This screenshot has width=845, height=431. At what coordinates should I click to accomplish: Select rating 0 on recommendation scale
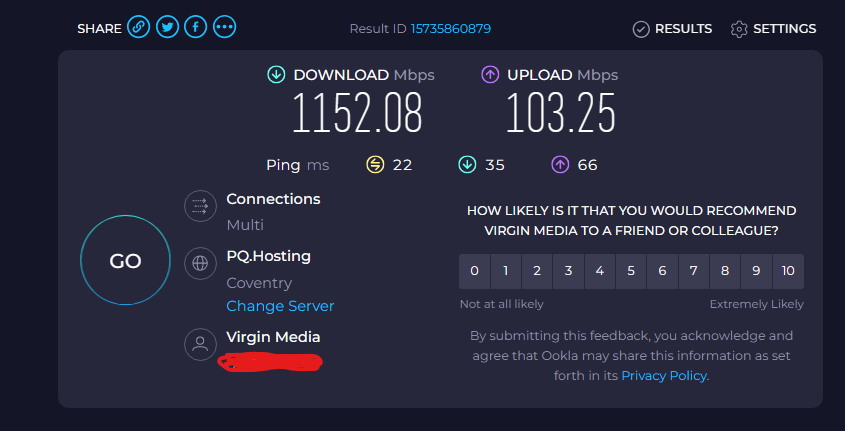[x=474, y=271]
